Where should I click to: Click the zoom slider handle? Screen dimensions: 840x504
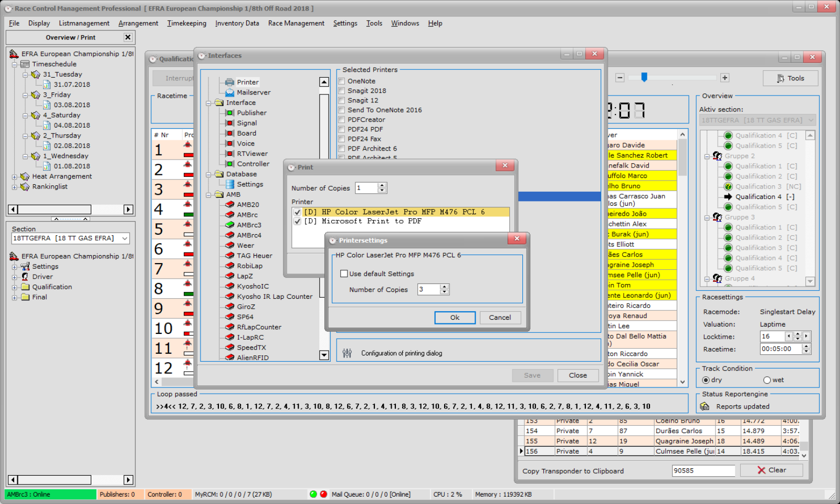tap(644, 78)
